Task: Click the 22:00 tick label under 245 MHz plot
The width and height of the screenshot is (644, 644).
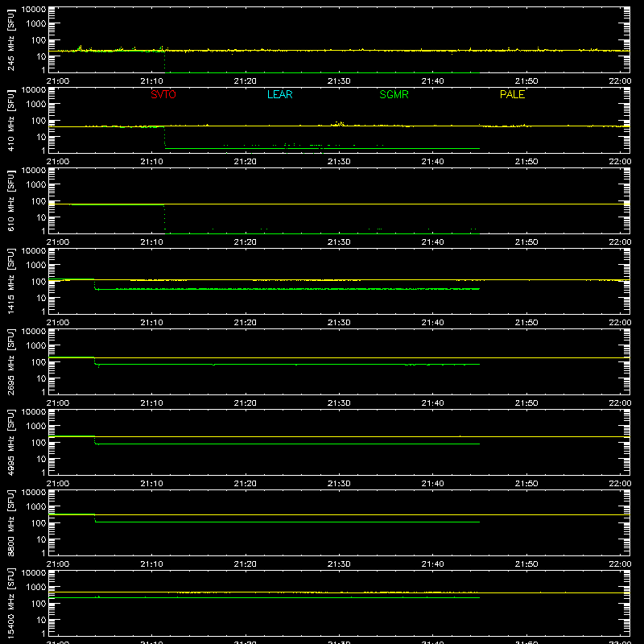Action: point(620,81)
